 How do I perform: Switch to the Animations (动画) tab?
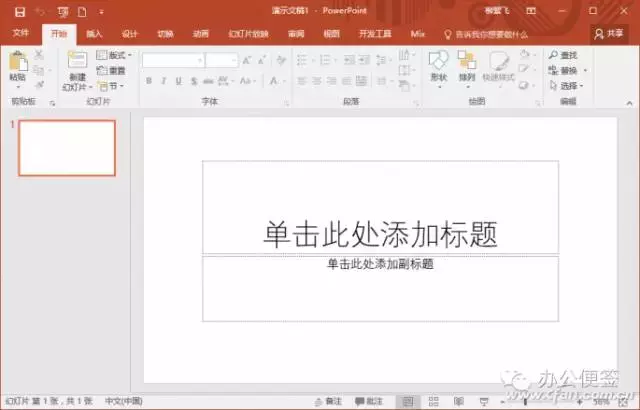tap(200, 33)
